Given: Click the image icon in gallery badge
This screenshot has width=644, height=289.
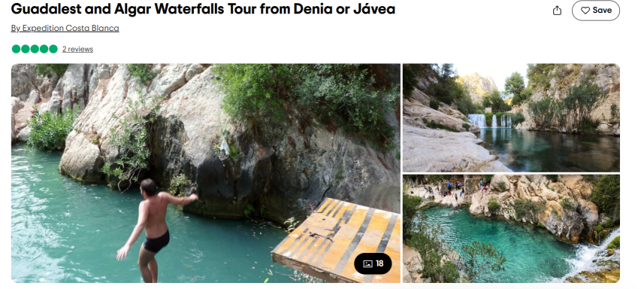Looking at the screenshot, I should (367, 263).
